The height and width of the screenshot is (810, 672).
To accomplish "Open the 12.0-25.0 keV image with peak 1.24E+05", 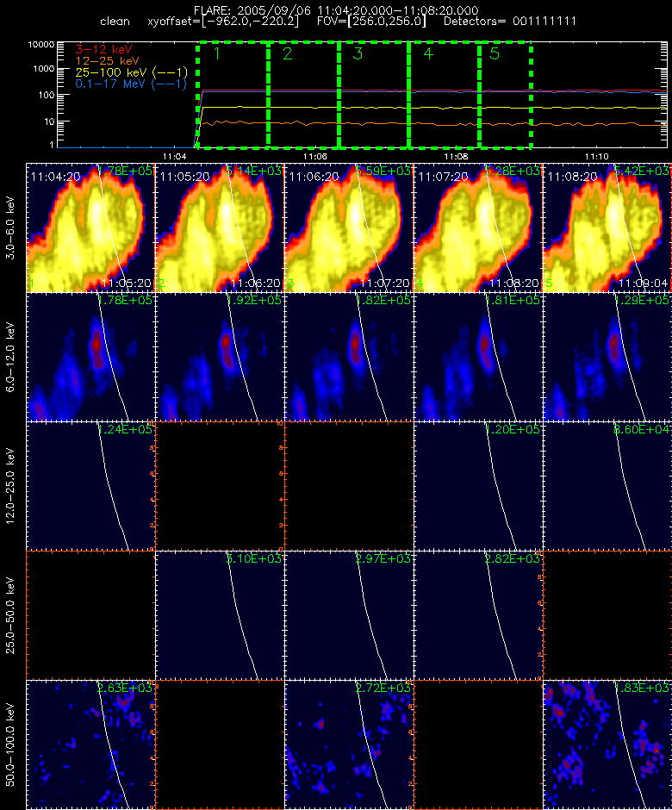I will pos(90,486).
